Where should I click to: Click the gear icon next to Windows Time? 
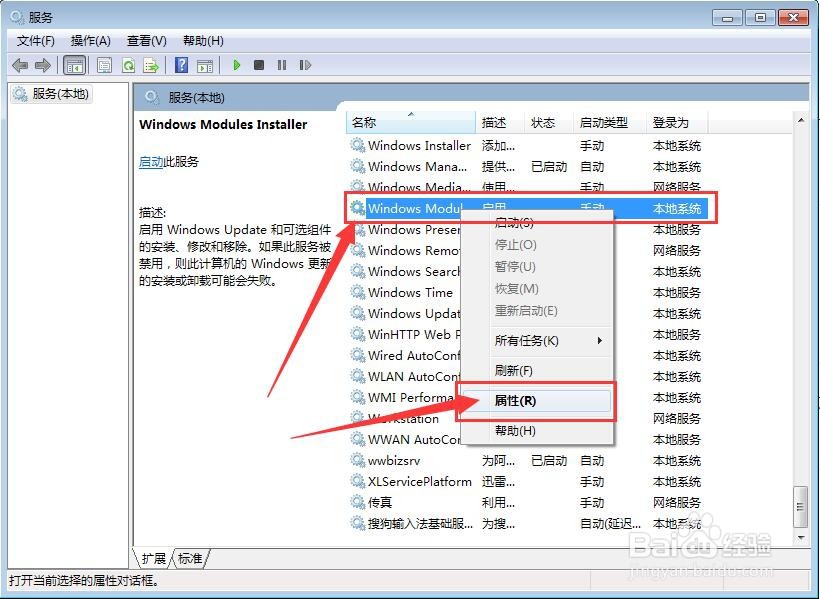pos(358,292)
